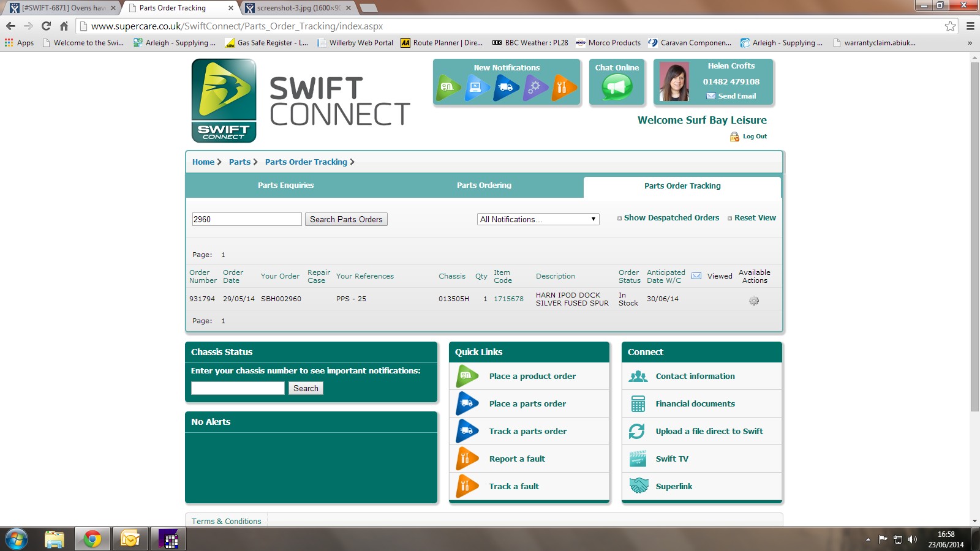Switch to the Parts Ordering tab
Viewport: 980px width, 551px height.
[x=484, y=186]
